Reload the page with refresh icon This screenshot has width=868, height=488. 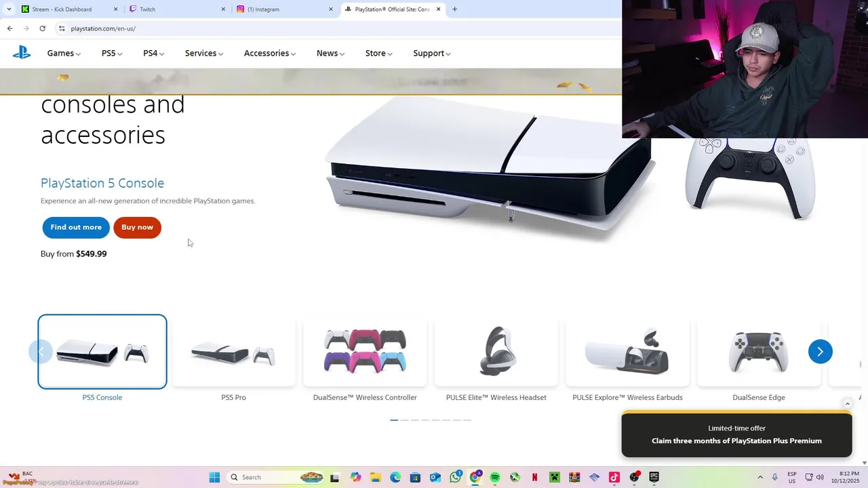tap(42, 28)
